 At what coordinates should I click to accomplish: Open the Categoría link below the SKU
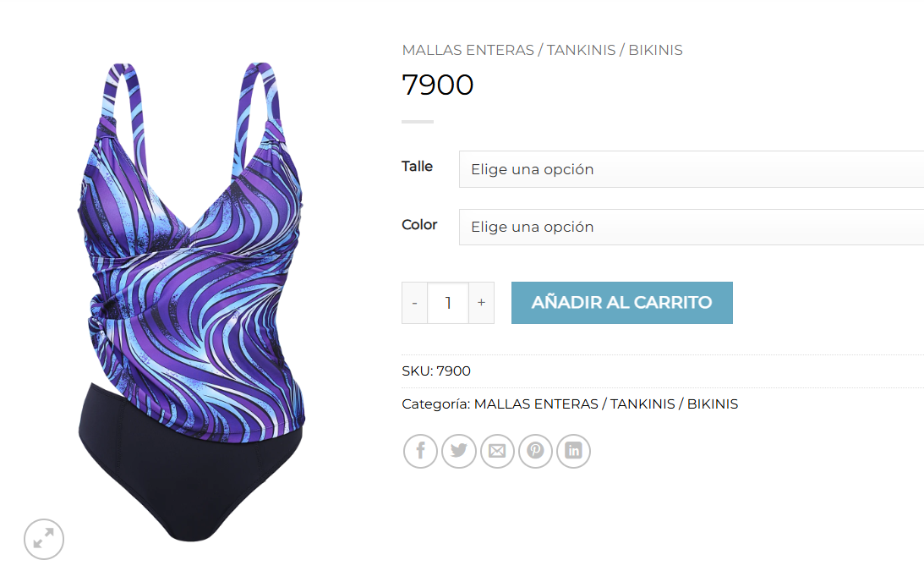click(x=606, y=404)
